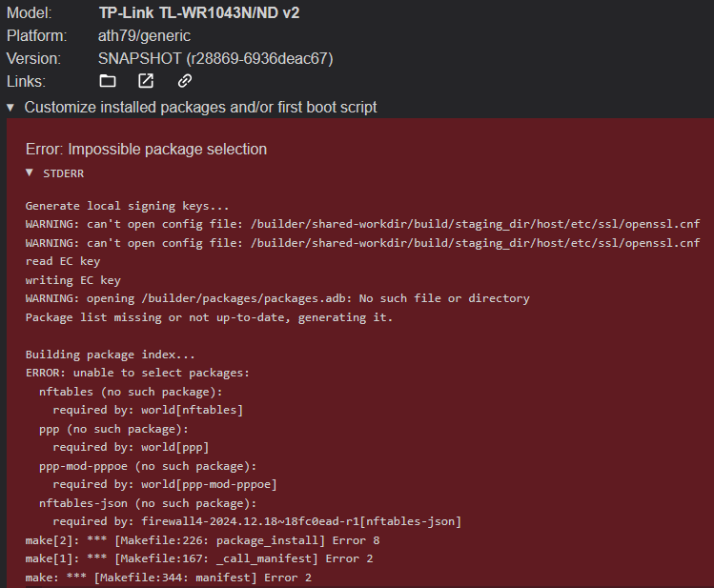The height and width of the screenshot is (588, 714).
Task: Click the Generate local signing keys line
Action: tap(127, 206)
